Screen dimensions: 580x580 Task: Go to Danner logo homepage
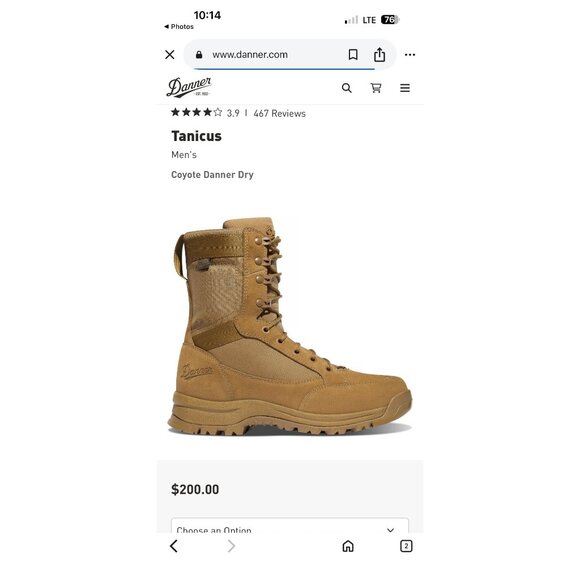click(x=189, y=87)
